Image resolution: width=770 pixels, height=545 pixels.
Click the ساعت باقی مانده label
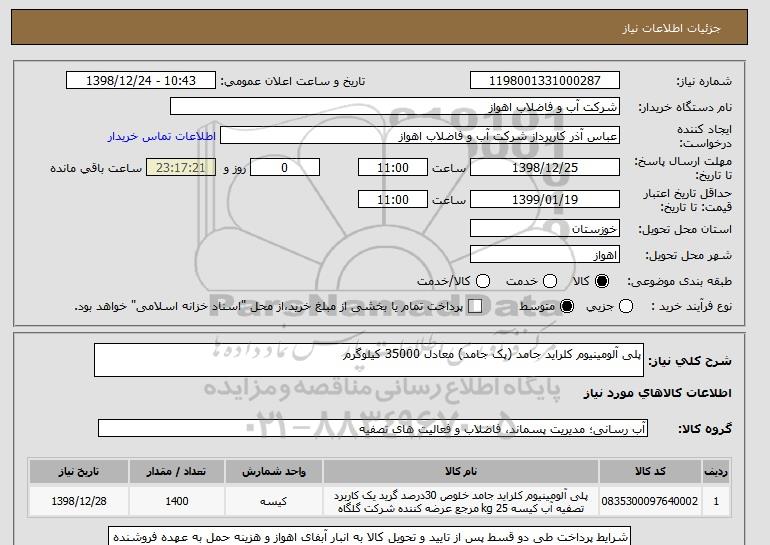96,168
